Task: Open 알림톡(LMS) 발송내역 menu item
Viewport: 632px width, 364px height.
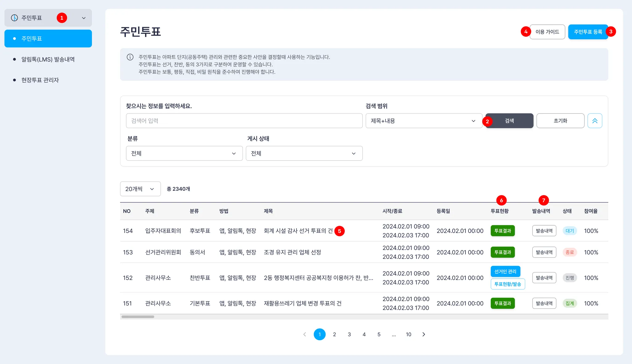Action: click(x=48, y=59)
